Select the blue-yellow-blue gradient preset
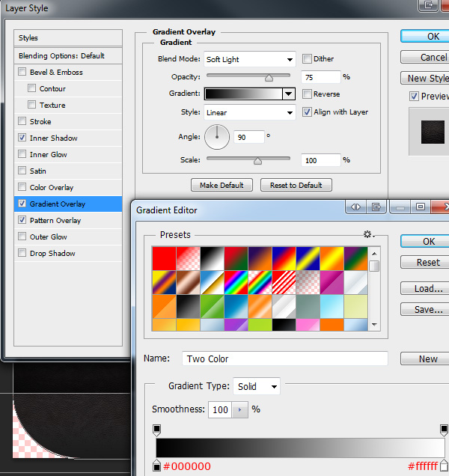 pos(308,258)
